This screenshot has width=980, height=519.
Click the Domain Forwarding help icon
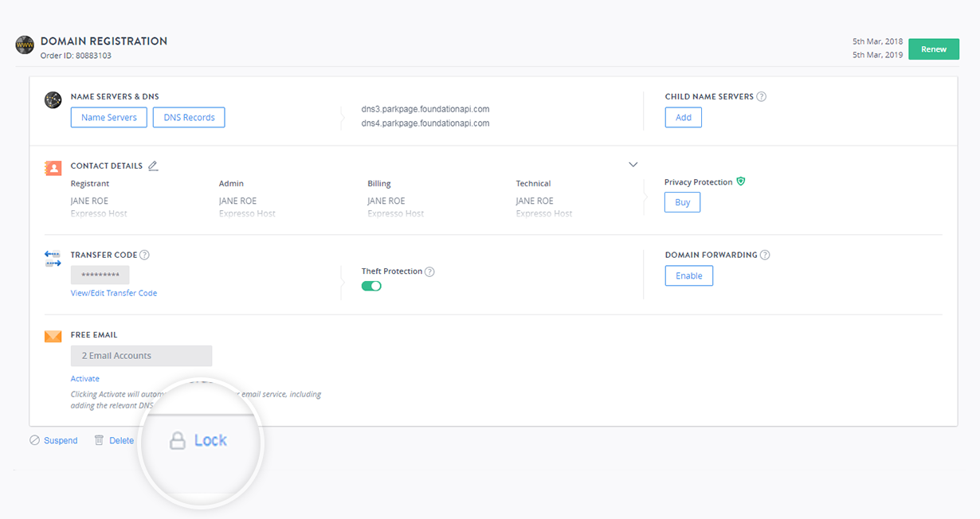[x=765, y=256]
